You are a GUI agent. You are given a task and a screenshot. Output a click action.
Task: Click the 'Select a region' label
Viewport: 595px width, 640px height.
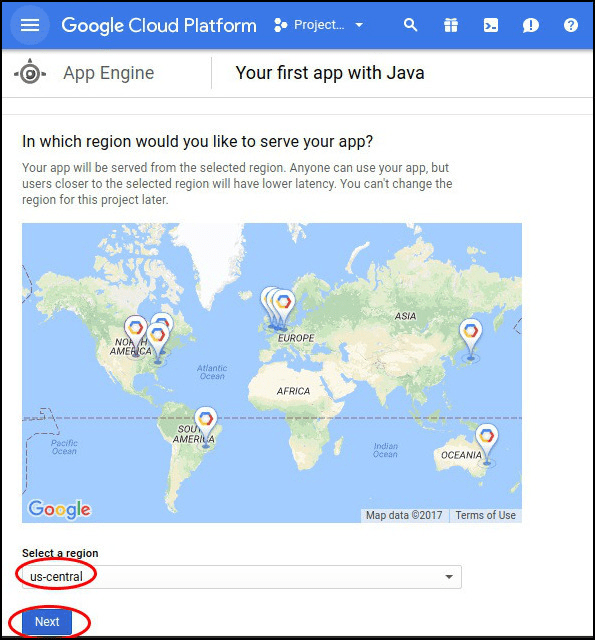(60, 553)
